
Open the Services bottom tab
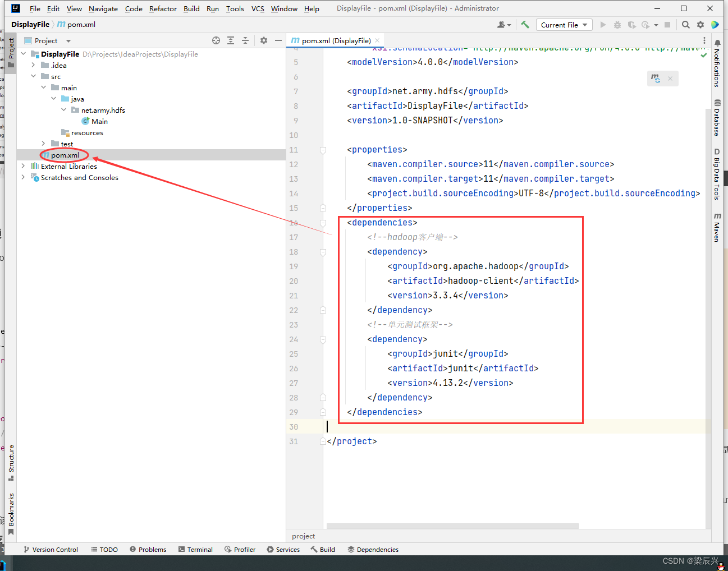[x=283, y=550]
